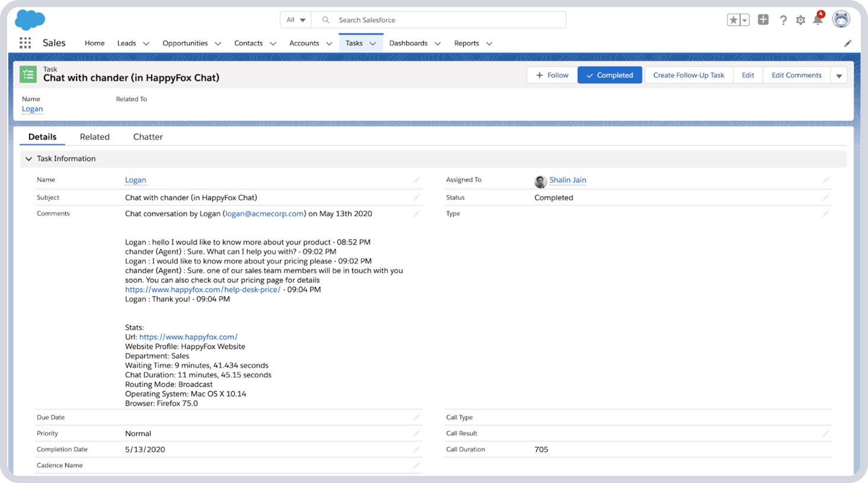Expand the Accounts tab dropdown chevron

pyautogui.click(x=329, y=43)
